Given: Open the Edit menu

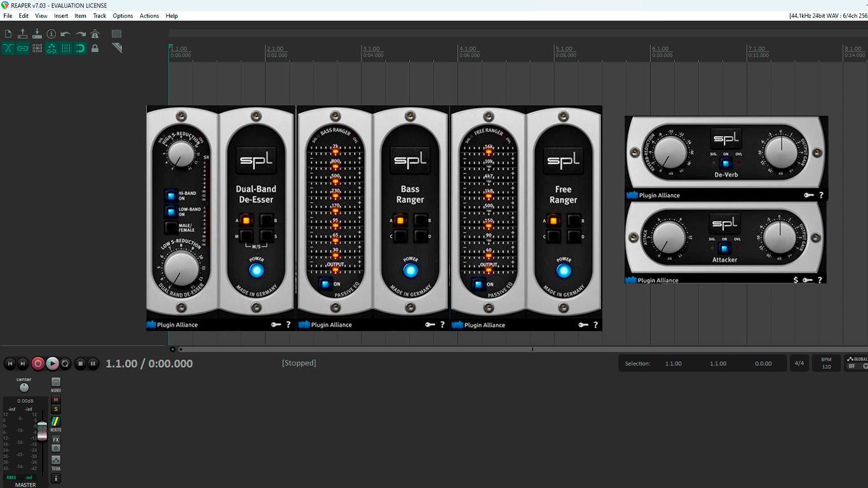Looking at the screenshot, I should point(24,16).
